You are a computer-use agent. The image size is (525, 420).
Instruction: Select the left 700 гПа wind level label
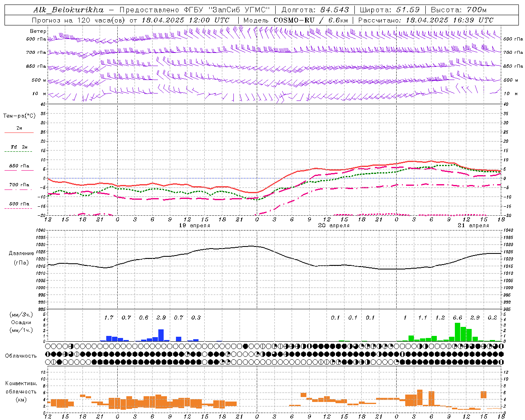coord(36,52)
